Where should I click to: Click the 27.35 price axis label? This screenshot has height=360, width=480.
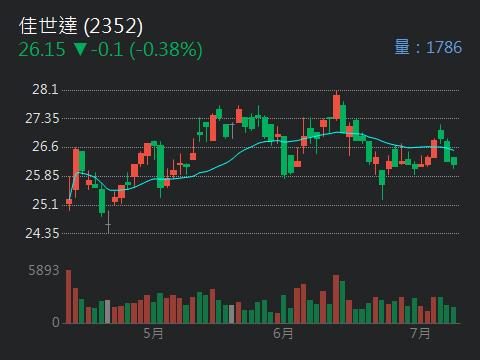point(42,118)
